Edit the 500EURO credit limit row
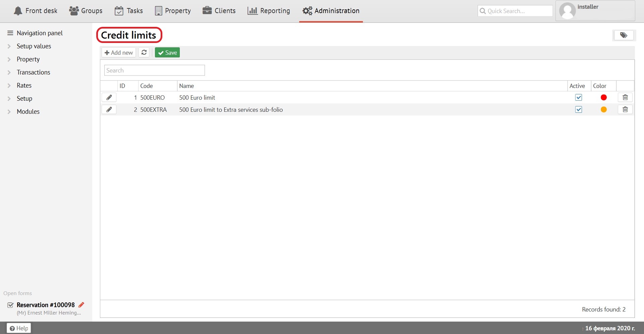Viewport: 644px width, 334px height. [x=109, y=97]
